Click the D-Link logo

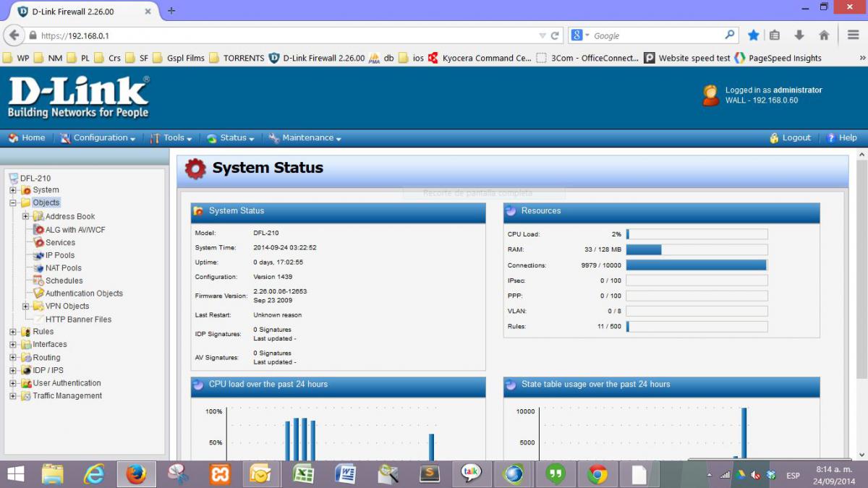click(78, 98)
